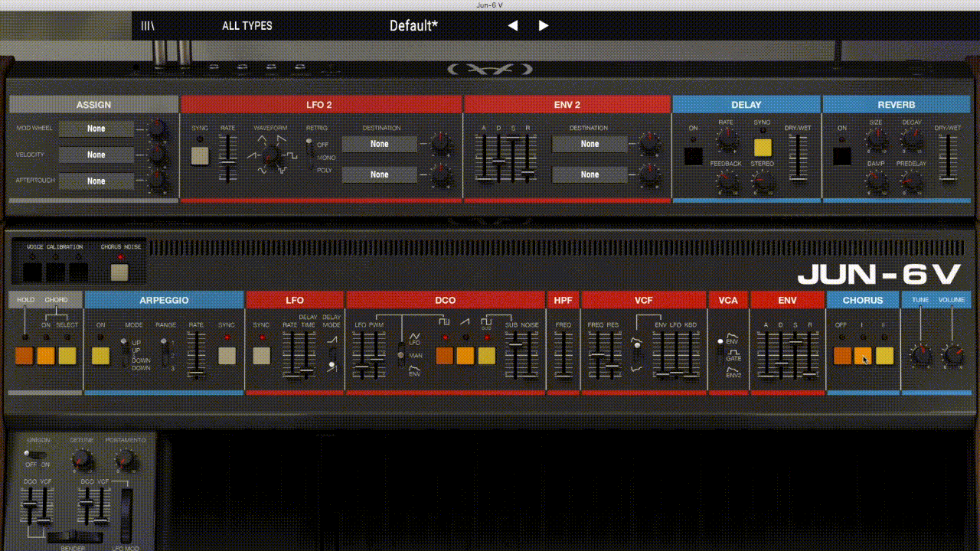This screenshot has width=980, height=551.
Task: Enable the DCO sub oscillator button
Action: [x=487, y=356]
